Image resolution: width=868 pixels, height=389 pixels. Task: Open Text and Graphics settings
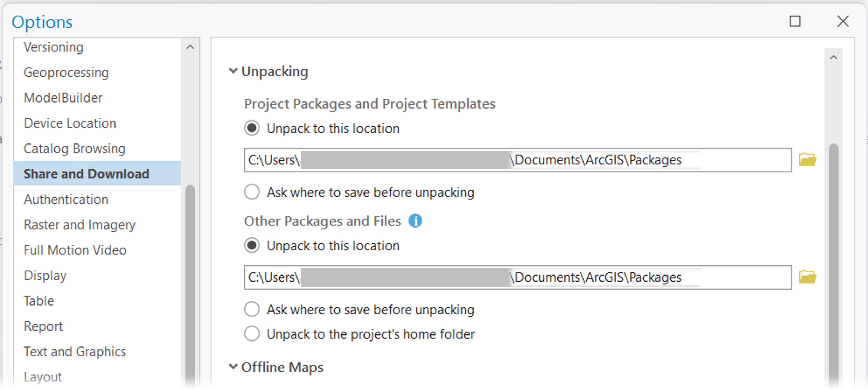click(x=75, y=351)
